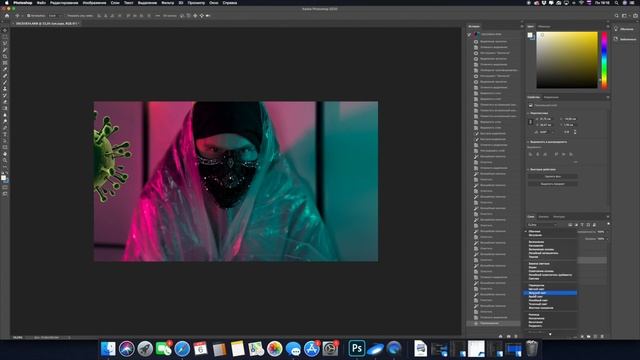Image resolution: width=640 pixels, height=360 pixels.
Task: Open Safari from the Dock
Action: 182,349
